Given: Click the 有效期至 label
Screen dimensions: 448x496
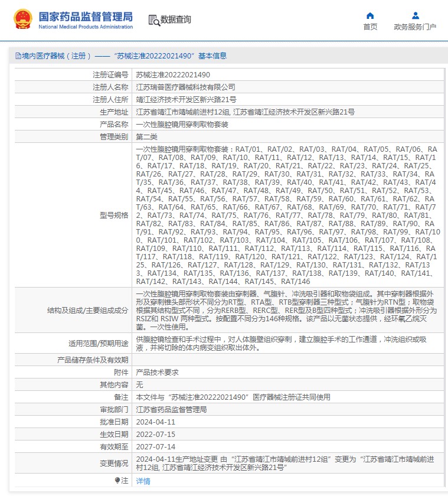Looking at the screenshot, I should (x=114, y=446).
